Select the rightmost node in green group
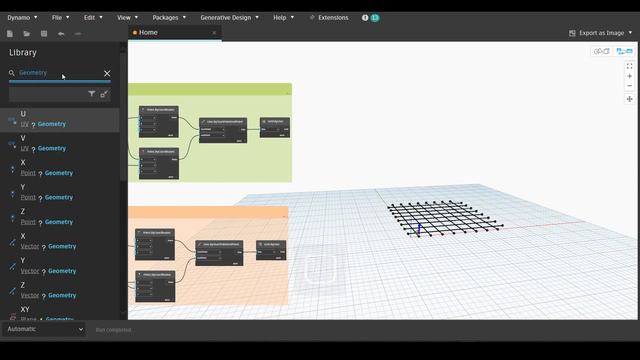 click(x=275, y=127)
